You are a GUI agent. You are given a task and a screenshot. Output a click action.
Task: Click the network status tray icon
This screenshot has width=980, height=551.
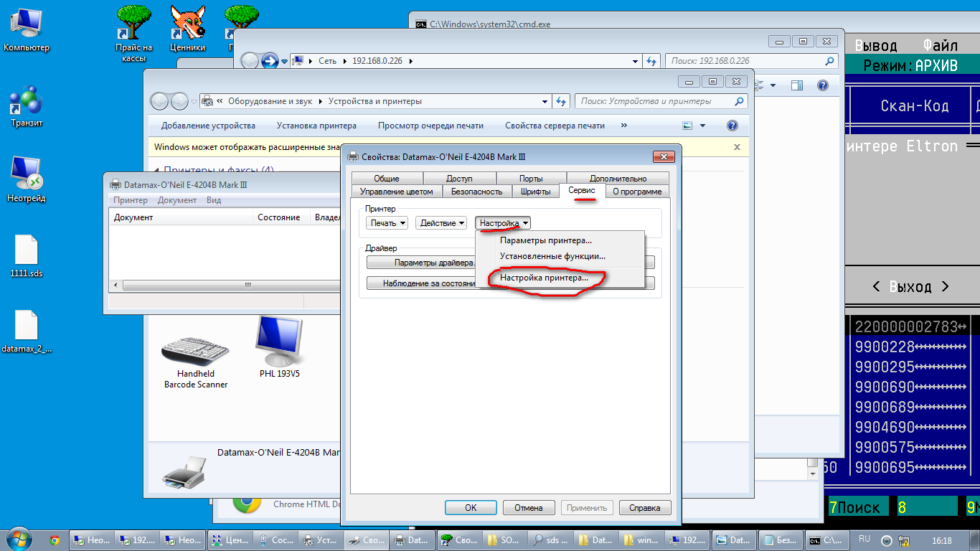click(905, 540)
